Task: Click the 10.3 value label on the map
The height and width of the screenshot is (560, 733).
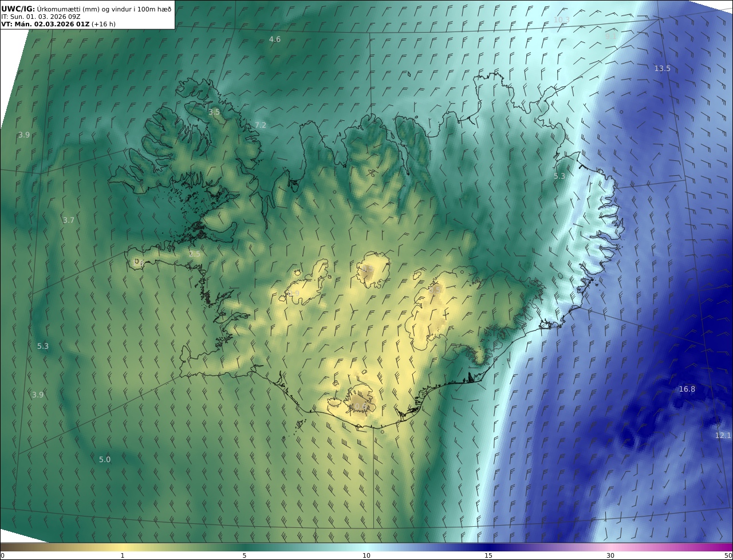Action: (562, 19)
